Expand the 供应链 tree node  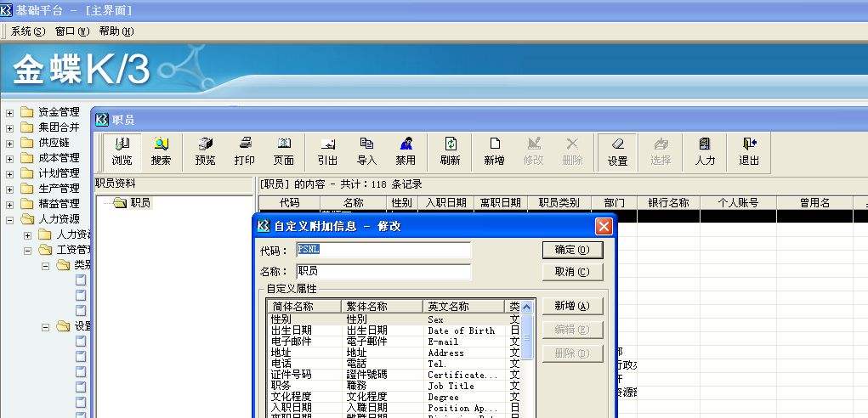pyautogui.click(x=9, y=144)
